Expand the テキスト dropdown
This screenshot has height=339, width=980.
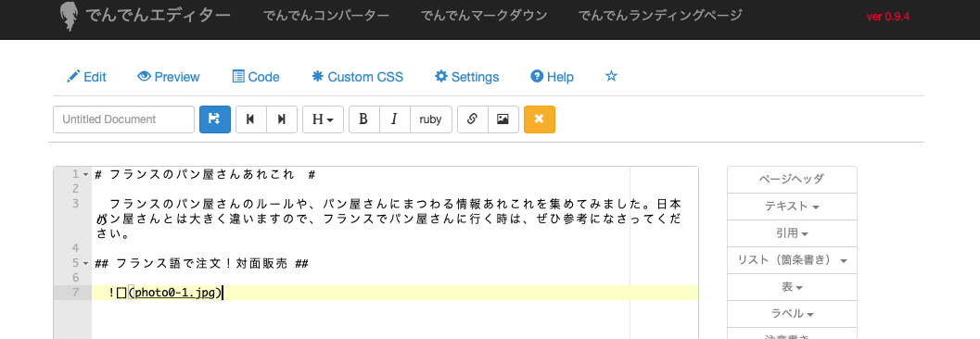click(x=792, y=206)
